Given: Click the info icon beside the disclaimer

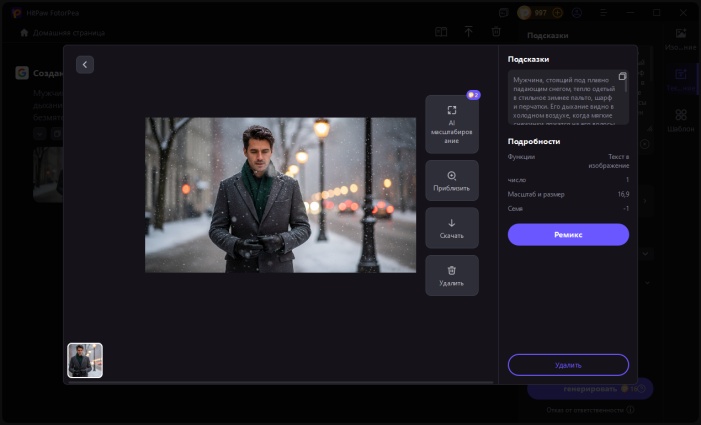Looking at the screenshot, I should click(630, 410).
